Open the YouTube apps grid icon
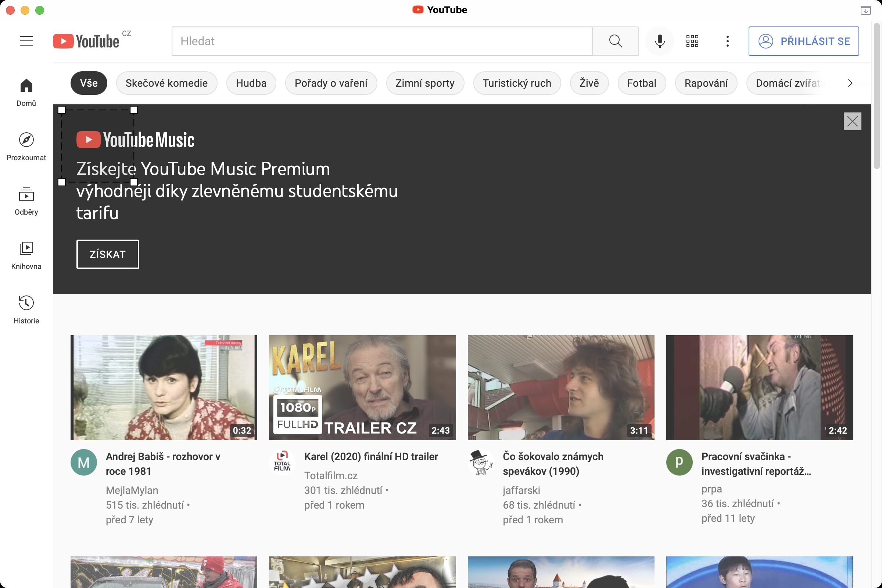882x588 pixels. (692, 41)
